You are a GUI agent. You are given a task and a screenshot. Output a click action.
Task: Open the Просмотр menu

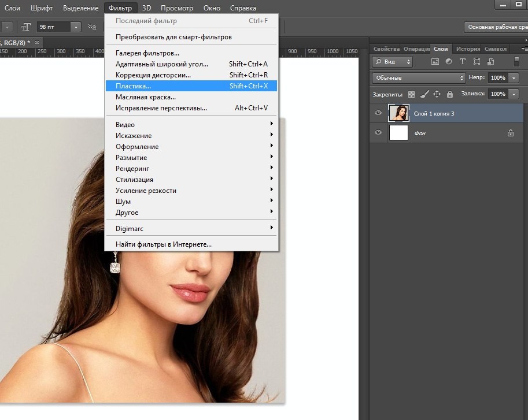click(x=177, y=8)
